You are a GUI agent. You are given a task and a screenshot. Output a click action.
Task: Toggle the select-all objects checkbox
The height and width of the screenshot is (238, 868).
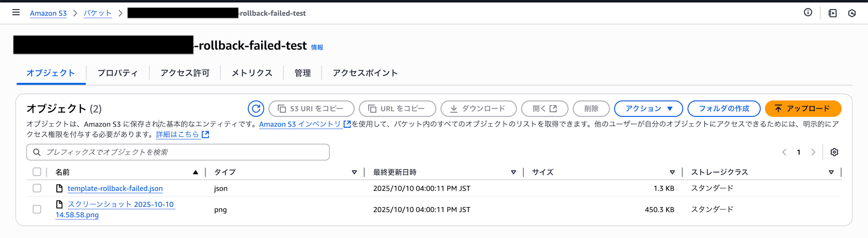(37, 172)
